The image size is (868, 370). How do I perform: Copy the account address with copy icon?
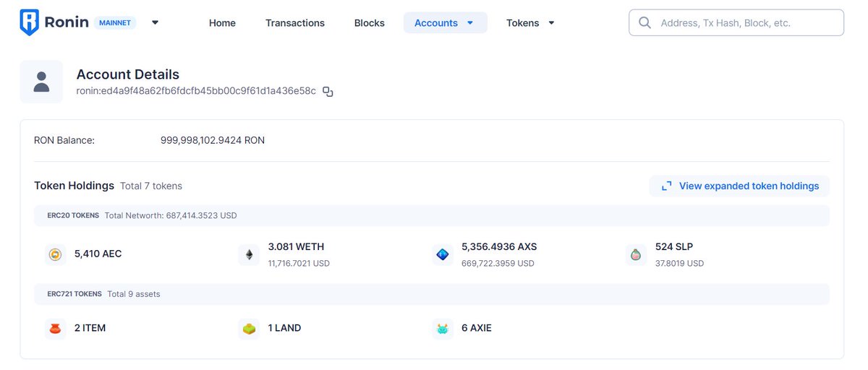click(x=328, y=92)
